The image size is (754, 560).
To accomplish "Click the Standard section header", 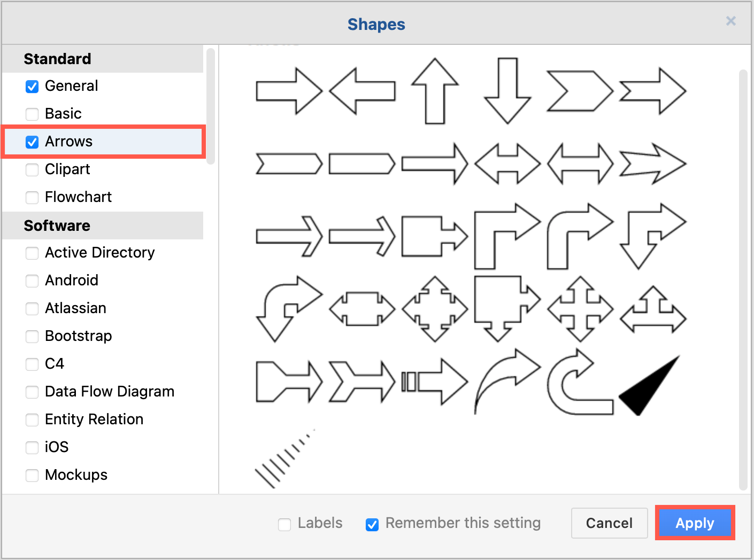I will click(x=57, y=59).
